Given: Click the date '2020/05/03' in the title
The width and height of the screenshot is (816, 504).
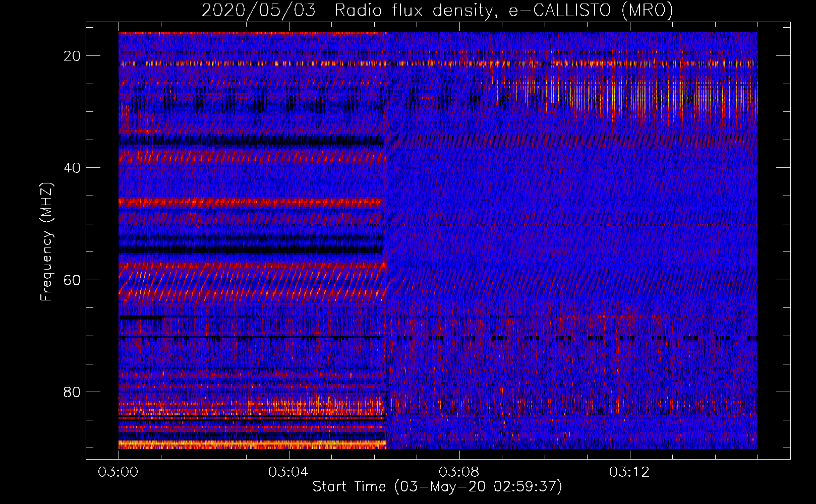Looking at the screenshot, I should [x=258, y=10].
